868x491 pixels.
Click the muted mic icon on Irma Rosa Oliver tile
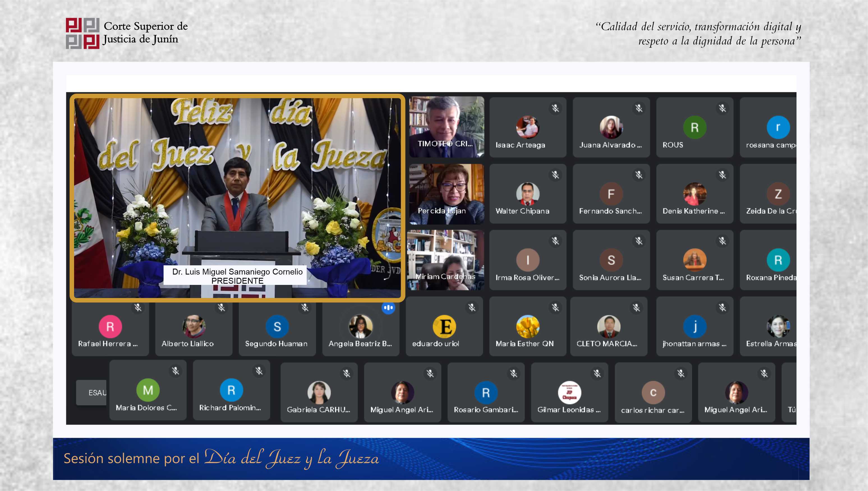tap(555, 241)
